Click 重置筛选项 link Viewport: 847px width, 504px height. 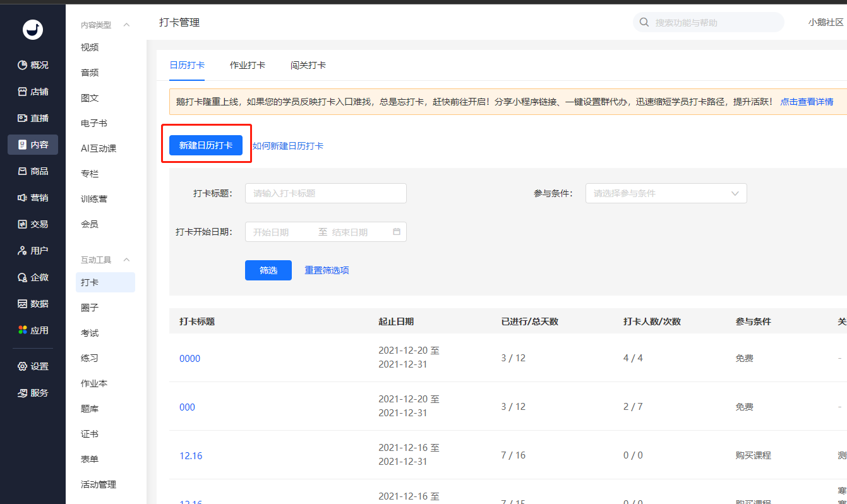[x=327, y=270]
